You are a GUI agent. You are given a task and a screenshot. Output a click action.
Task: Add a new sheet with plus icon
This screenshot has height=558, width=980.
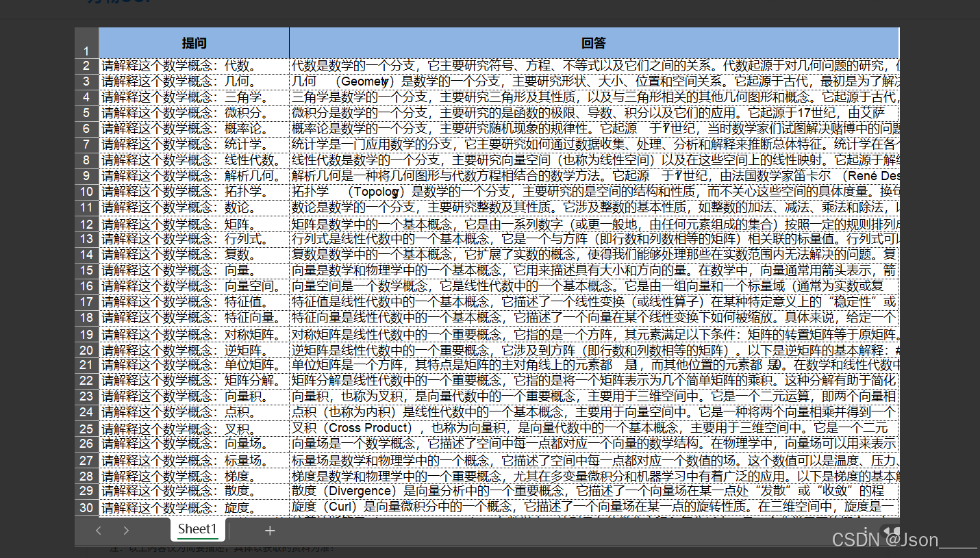coord(270,530)
